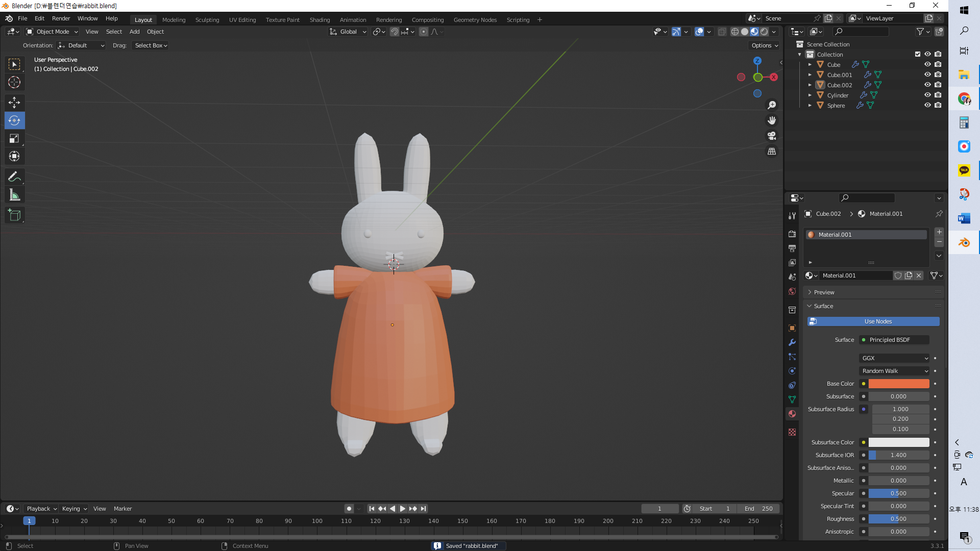Screen dimensions: 980x551
Task: Select the Add Cube tool
Action: coord(14,215)
